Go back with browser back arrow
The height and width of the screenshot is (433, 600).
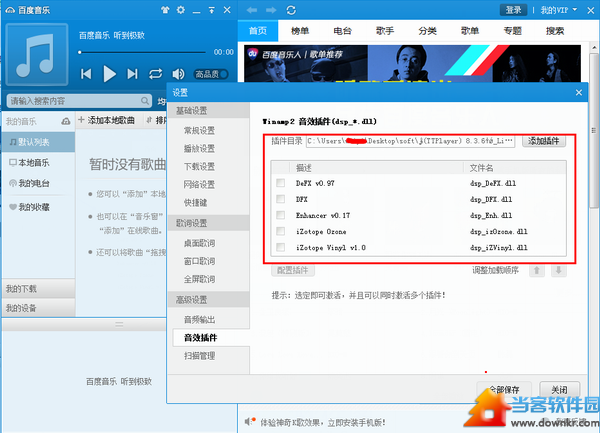(252, 10)
